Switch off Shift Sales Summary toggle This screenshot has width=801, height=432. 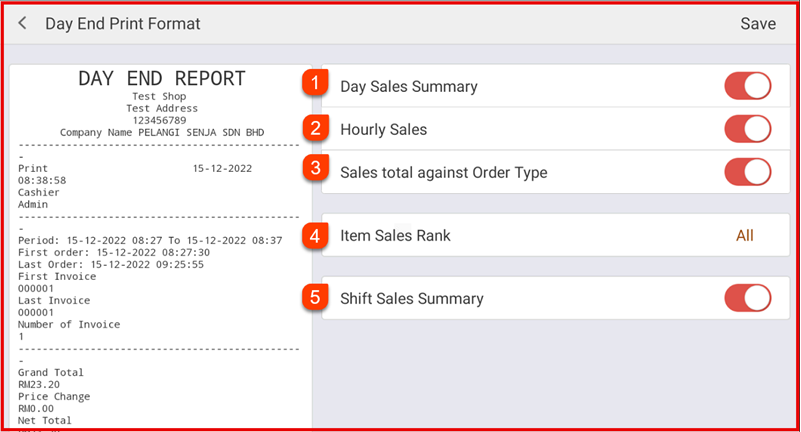click(x=747, y=298)
